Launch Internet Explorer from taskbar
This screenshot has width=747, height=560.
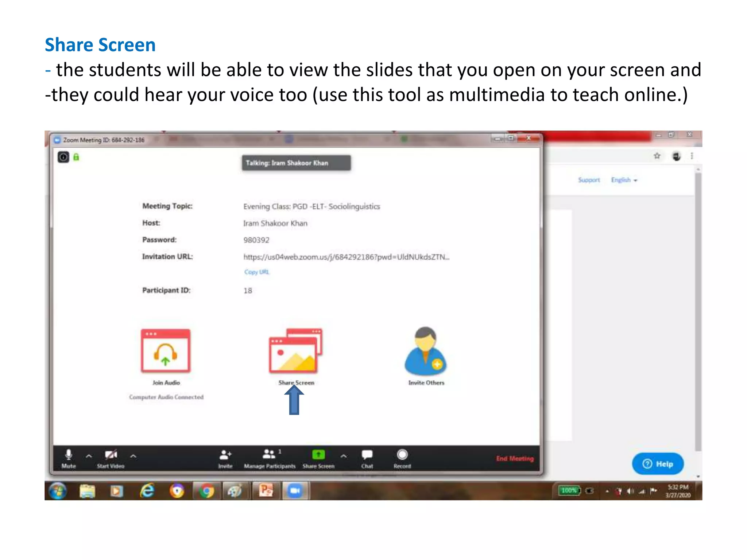147,491
